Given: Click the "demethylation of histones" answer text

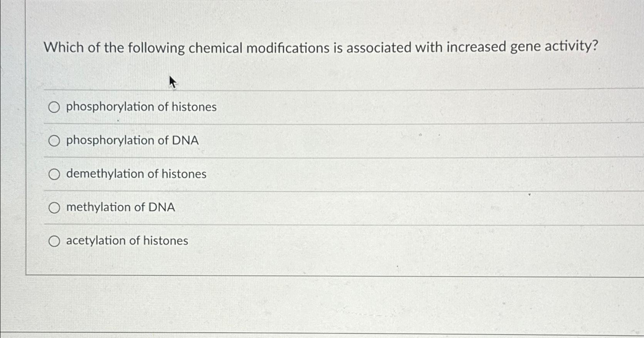Looking at the screenshot, I should (136, 174).
